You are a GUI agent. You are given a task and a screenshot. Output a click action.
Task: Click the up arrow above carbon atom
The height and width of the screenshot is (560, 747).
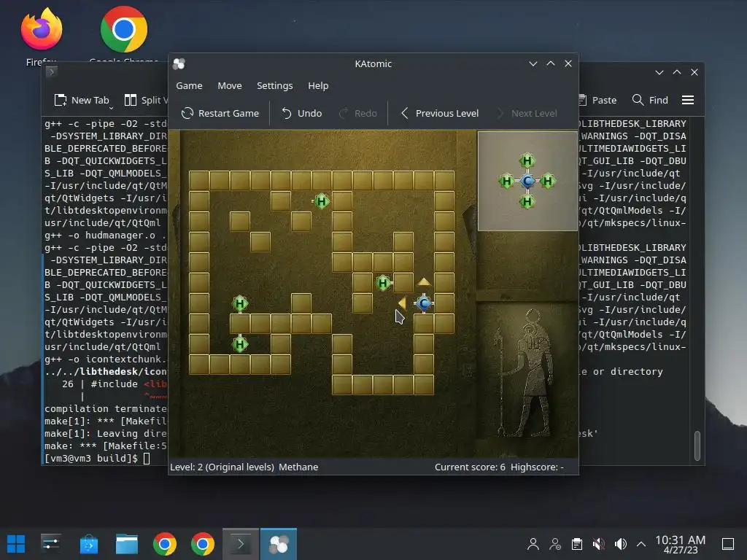(x=424, y=282)
